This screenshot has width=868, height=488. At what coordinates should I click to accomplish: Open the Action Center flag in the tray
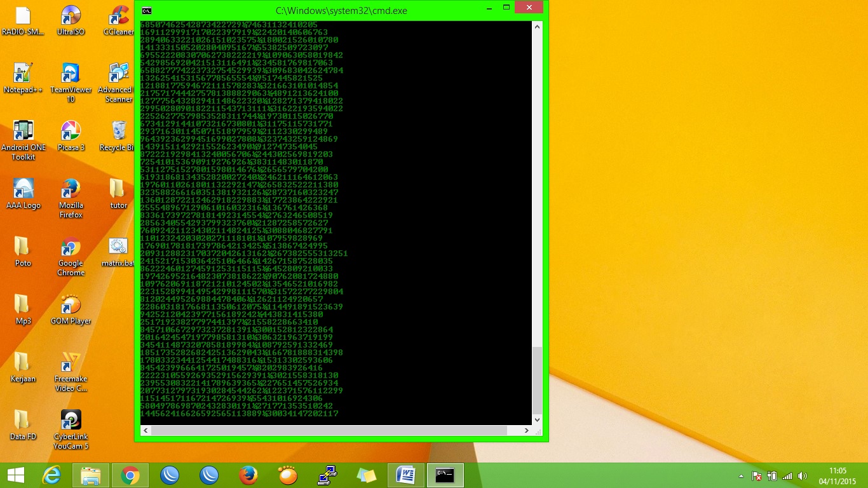click(x=756, y=475)
